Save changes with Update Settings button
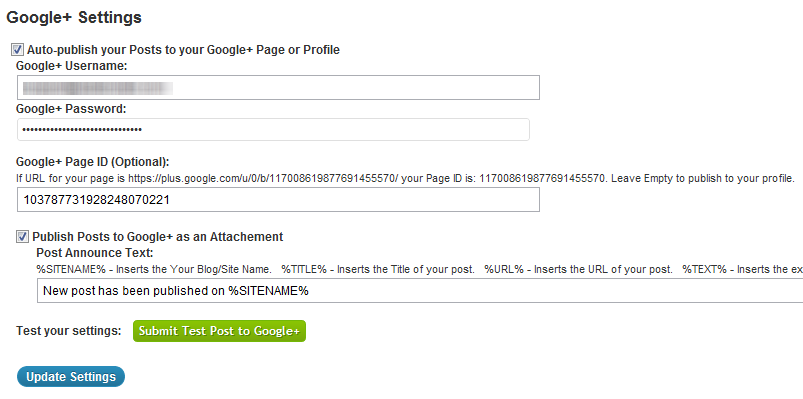Image resolution: width=803 pixels, height=399 pixels. click(x=71, y=376)
